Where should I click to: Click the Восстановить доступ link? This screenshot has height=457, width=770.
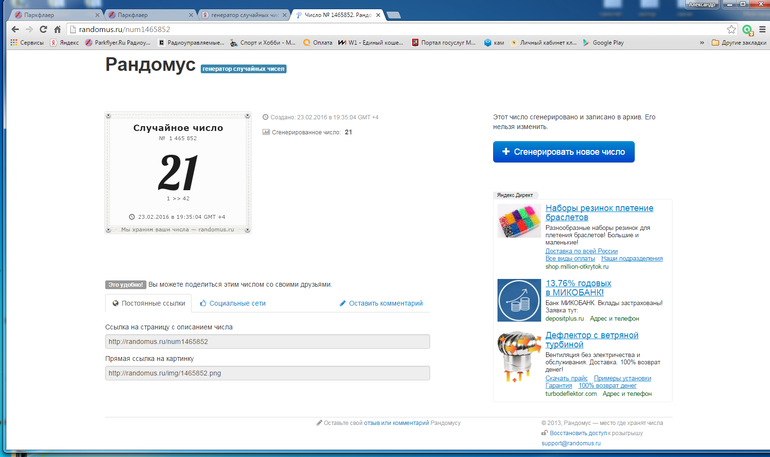click(577, 433)
